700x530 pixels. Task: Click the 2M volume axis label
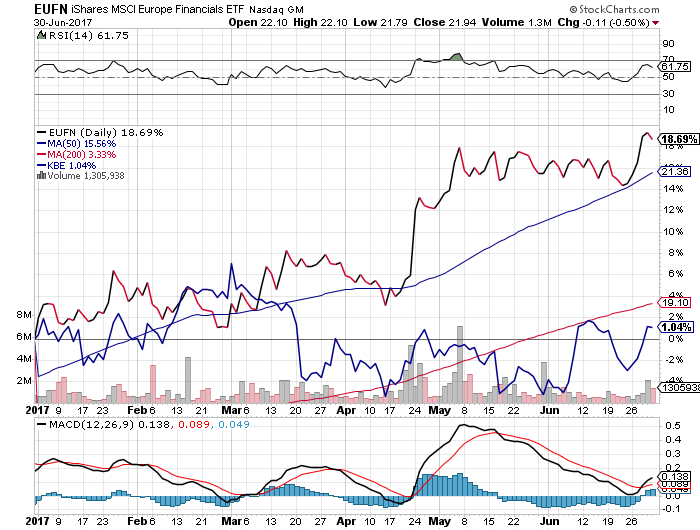click(x=25, y=381)
